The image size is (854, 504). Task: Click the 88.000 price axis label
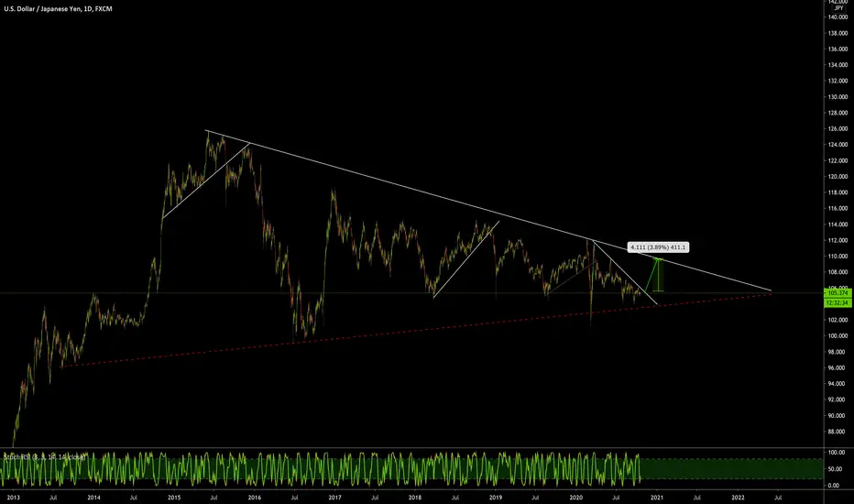pyautogui.click(x=838, y=432)
